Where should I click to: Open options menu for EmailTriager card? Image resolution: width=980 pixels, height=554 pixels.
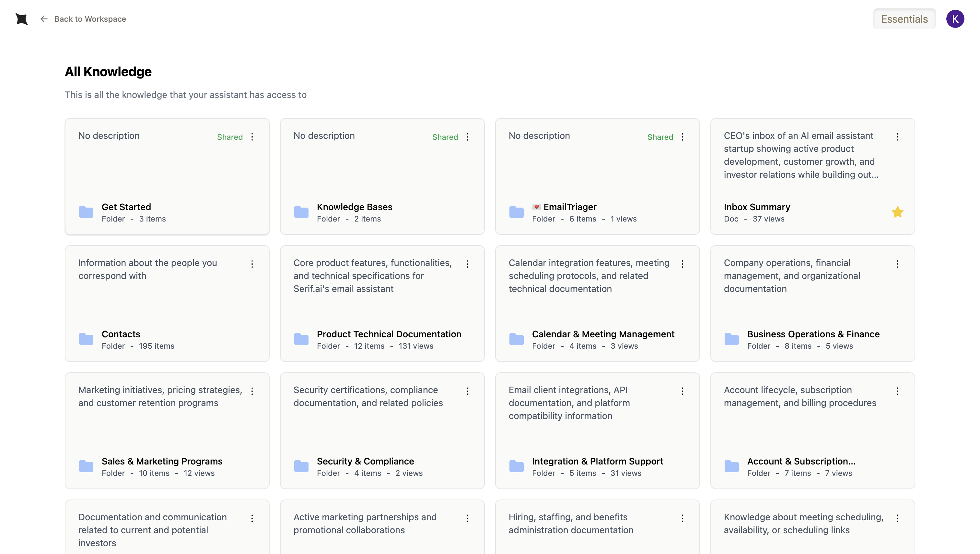coord(682,137)
